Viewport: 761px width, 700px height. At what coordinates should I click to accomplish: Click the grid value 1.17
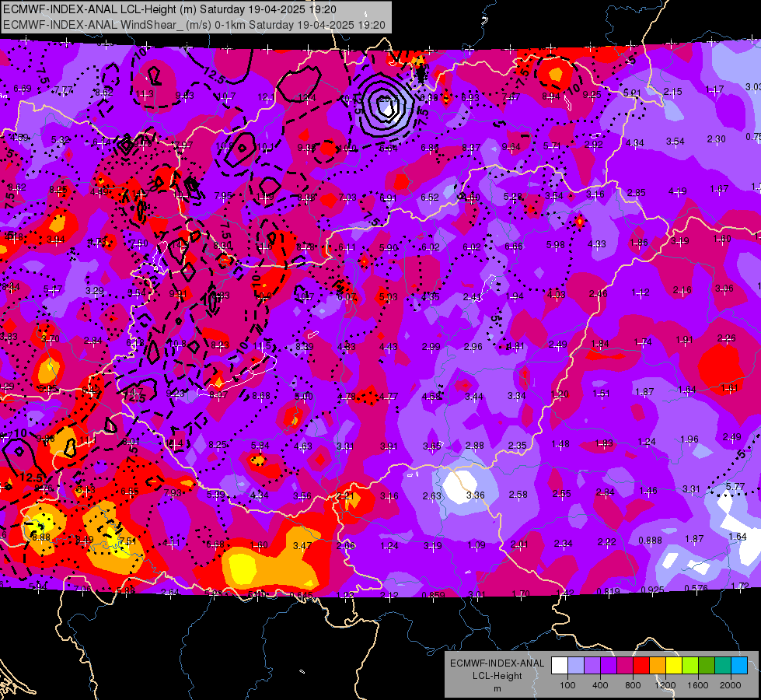coord(714,89)
